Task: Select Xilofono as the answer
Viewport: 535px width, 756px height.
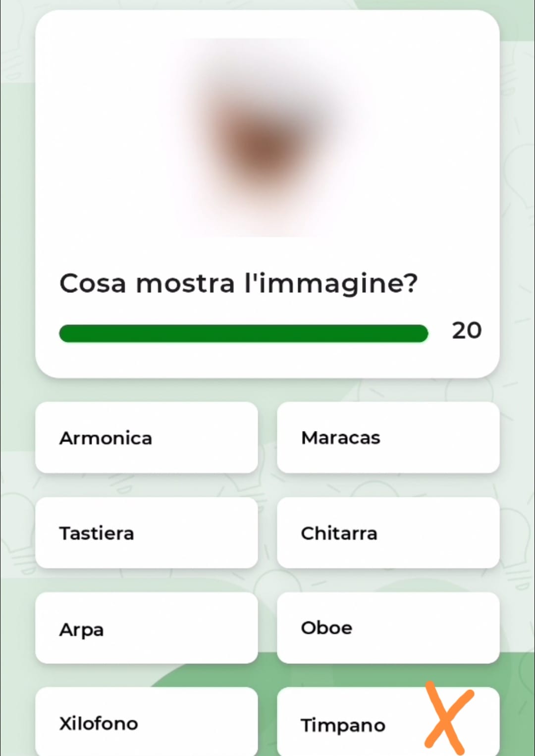Action: coord(146,722)
